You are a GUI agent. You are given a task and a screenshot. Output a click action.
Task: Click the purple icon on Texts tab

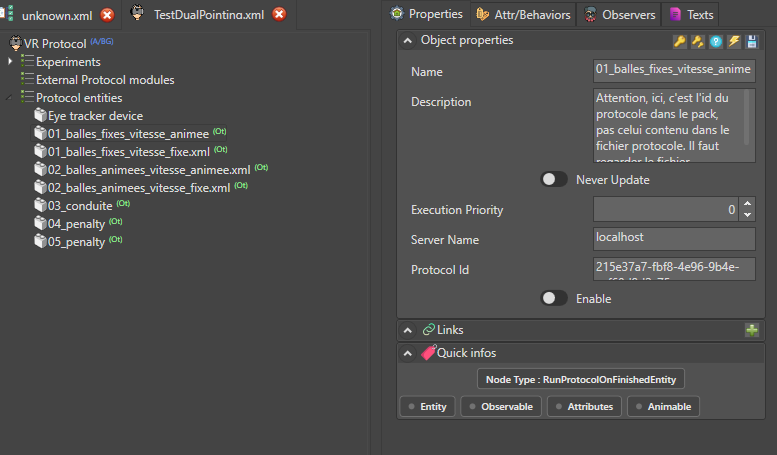click(x=675, y=14)
